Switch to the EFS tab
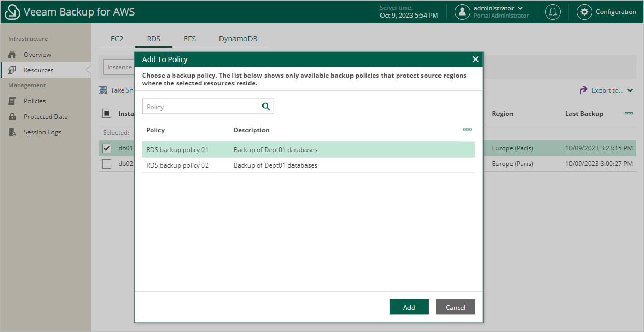Viewport: 644px width, 332px height. click(x=190, y=39)
